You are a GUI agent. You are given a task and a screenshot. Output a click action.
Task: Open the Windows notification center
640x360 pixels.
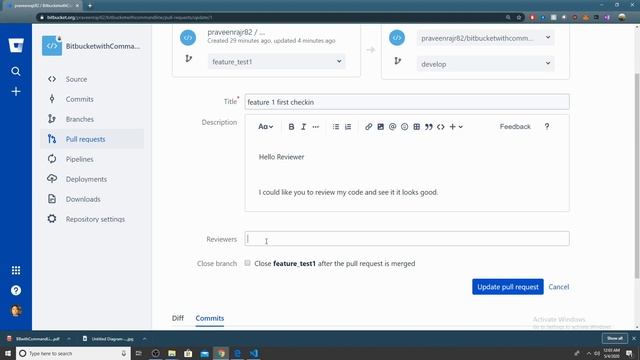[629, 353]
